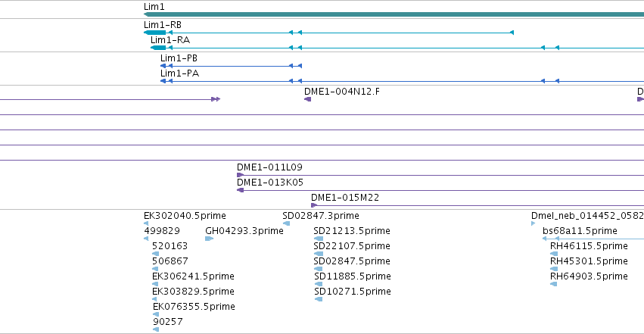This screenshot has width=644, height=334.
Task: Select the Lim1-PA protein label
Action: coord(179,73)
